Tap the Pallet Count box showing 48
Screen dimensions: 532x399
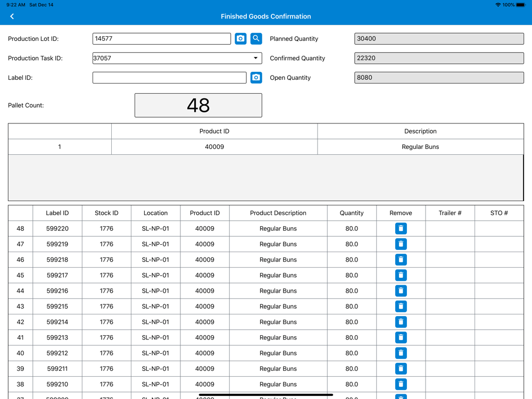click(x=198, y=105)
